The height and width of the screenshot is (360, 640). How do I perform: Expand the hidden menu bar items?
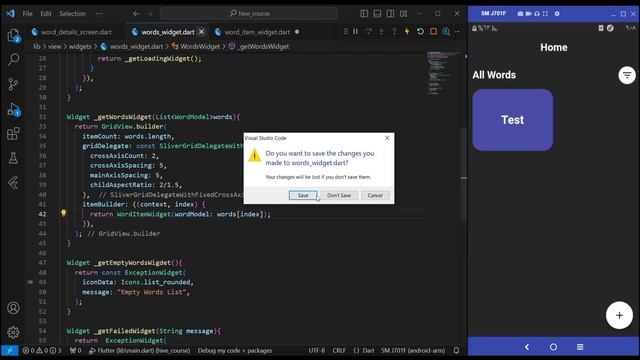99,13
